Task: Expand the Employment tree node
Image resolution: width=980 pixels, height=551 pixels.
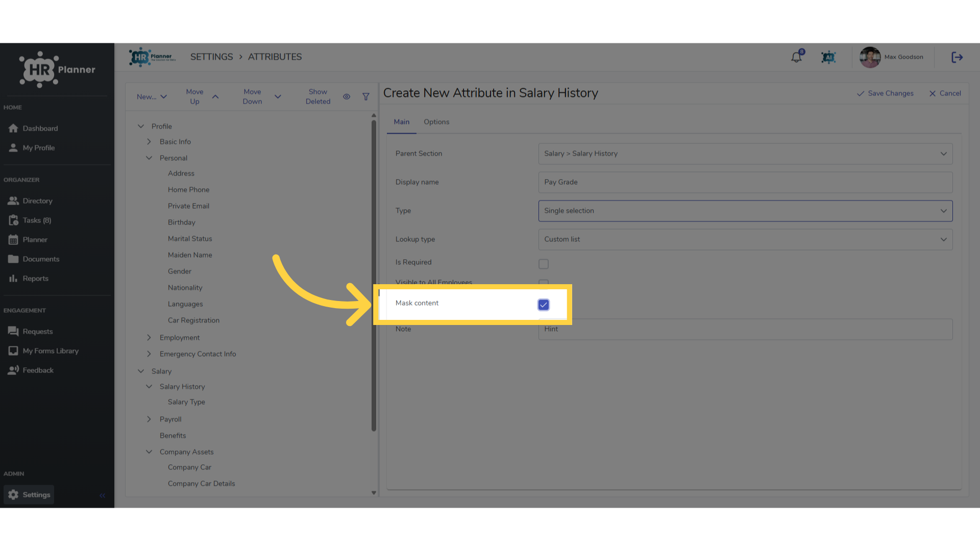Action: coord(149,337)
